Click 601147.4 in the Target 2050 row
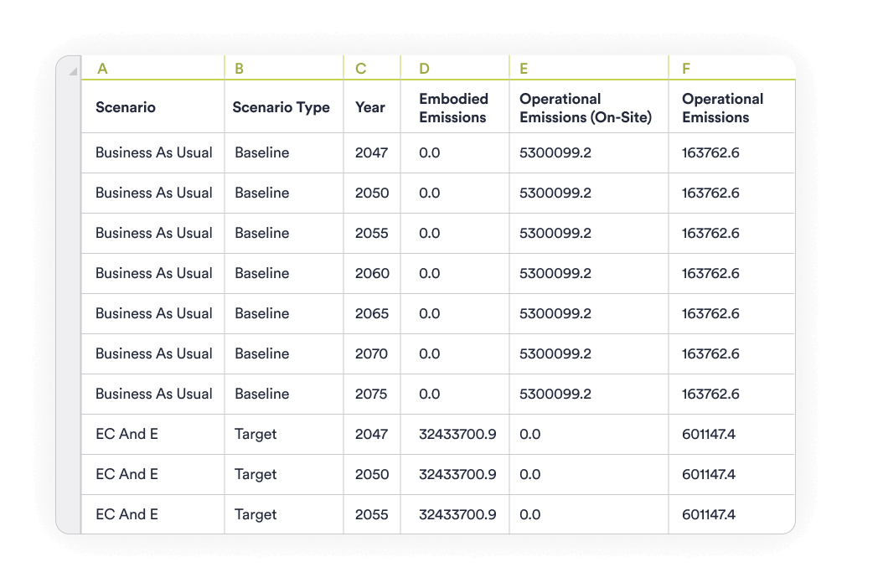883x588 pixels. [x=731, y=474]
